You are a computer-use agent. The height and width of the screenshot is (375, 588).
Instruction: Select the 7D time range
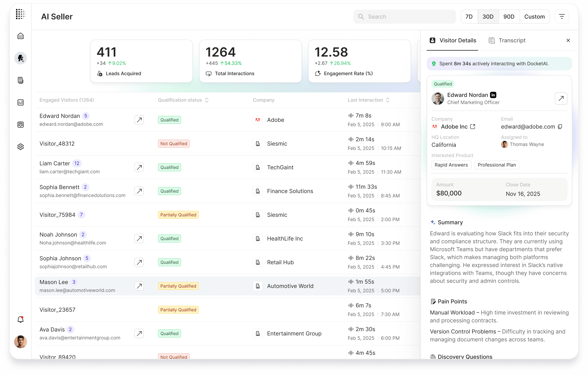469,17
